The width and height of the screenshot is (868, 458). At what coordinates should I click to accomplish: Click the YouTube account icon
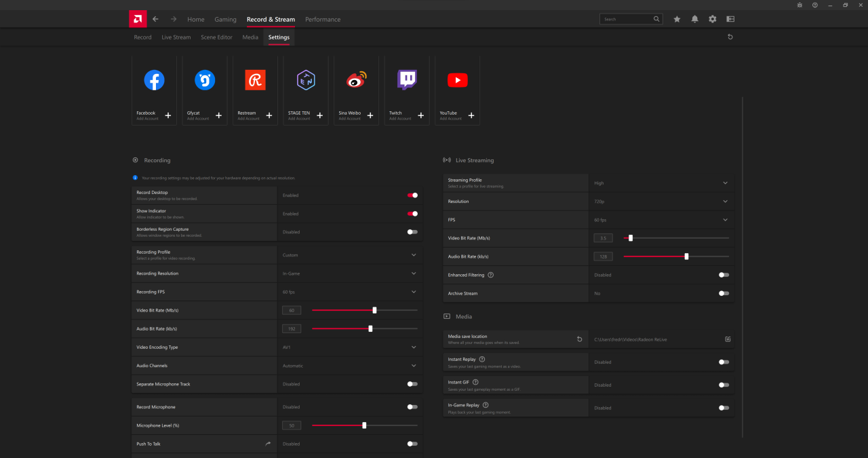457,80
